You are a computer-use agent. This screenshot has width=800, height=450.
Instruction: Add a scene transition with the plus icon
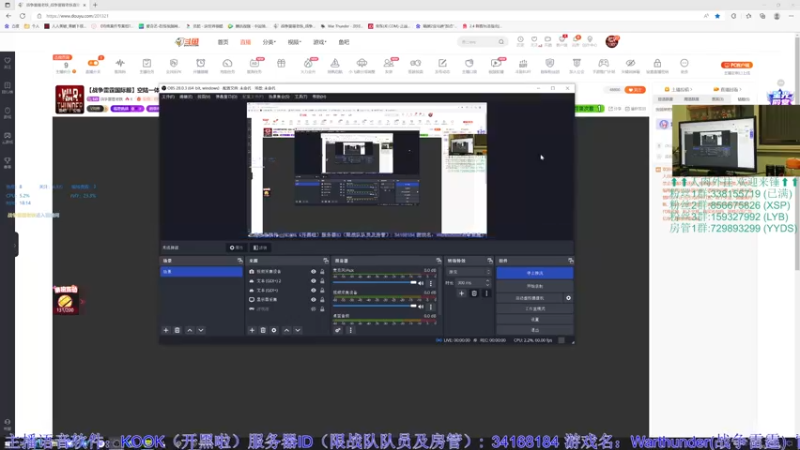coord(461,293)
